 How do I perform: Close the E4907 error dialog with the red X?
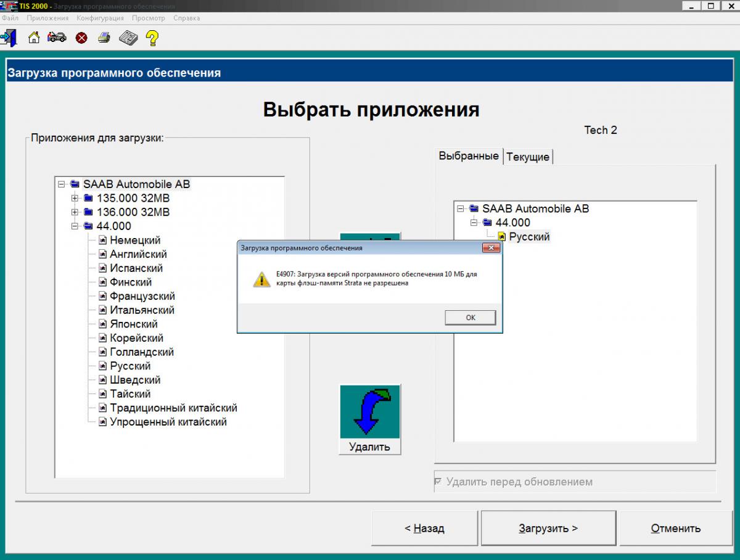tap(490, 248)
